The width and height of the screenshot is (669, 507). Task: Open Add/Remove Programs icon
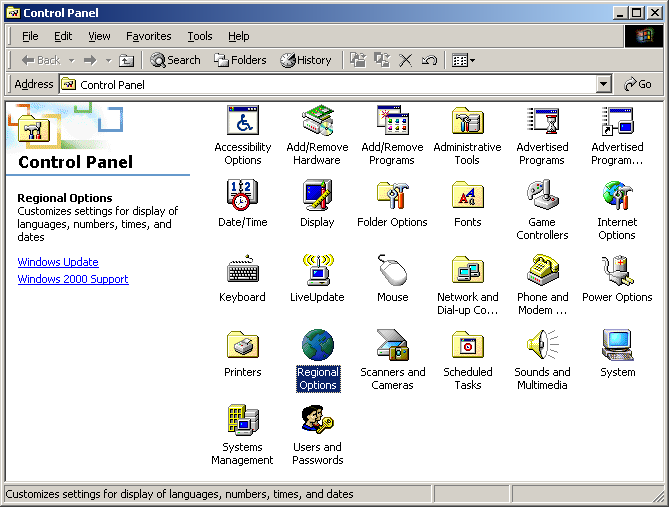pyautogui.click(x=393, y=121)
